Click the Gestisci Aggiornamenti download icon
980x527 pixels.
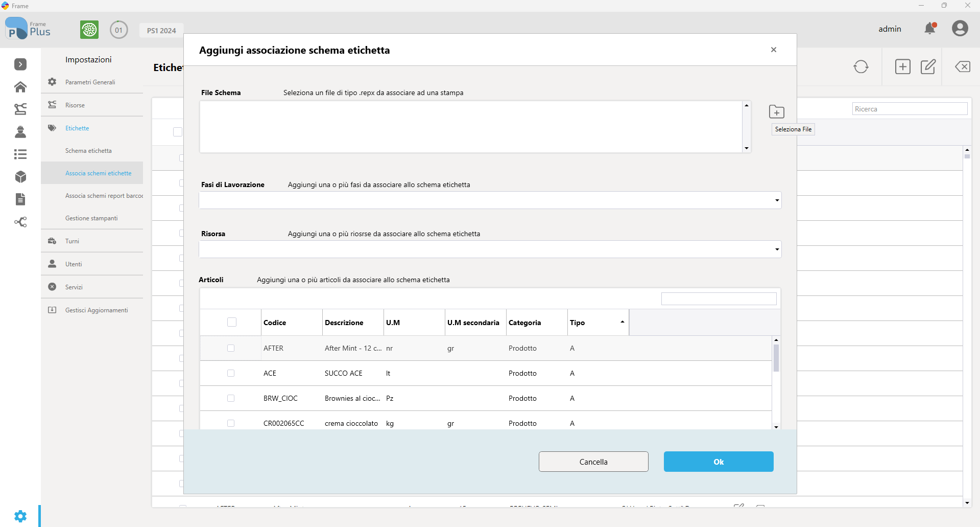point(52,310)
